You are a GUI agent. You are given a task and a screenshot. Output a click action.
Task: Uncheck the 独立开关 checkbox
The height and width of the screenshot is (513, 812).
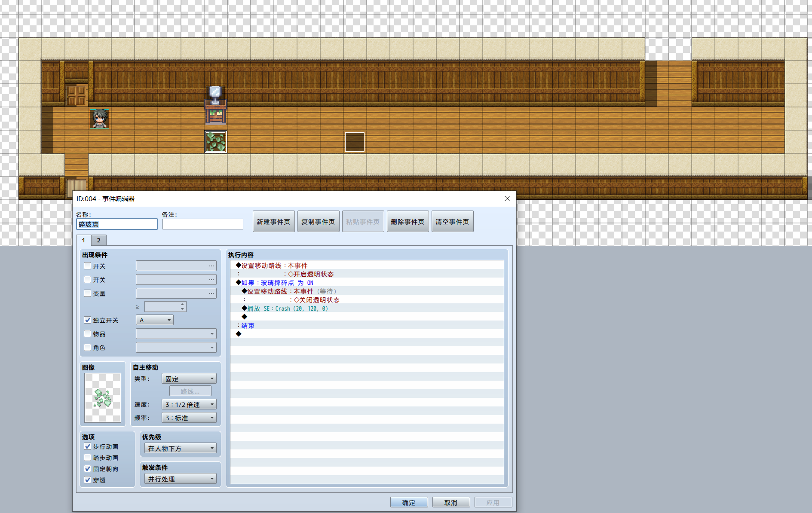(88, 320)
